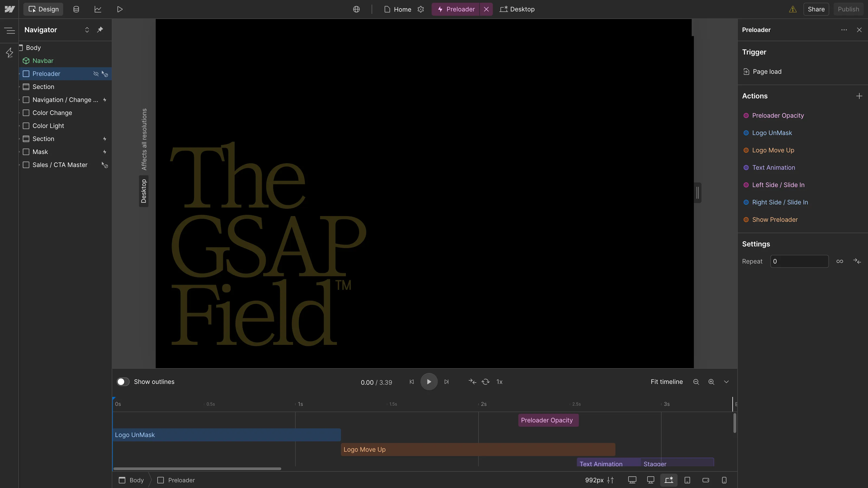
Task: Pin the Navigator panel
Action: click(100, 30)
